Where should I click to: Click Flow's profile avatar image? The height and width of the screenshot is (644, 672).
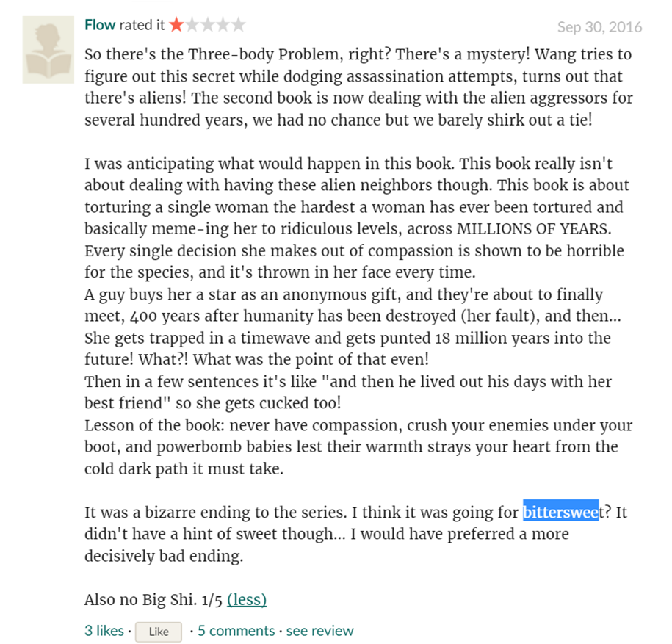tap(48, 48)
